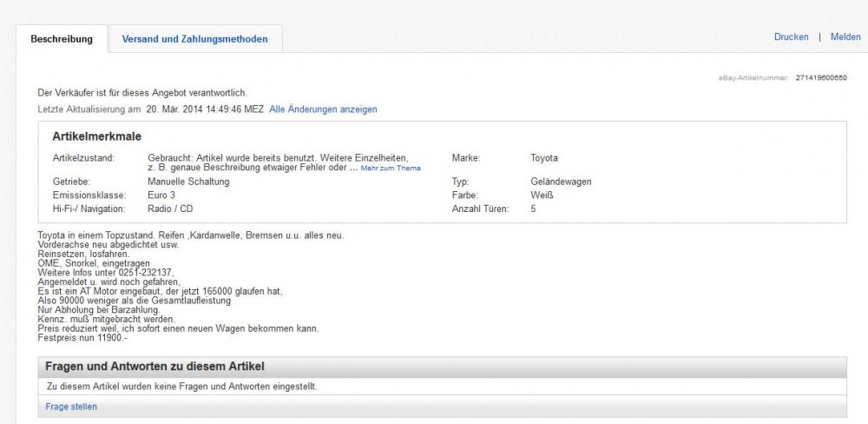Click the Drucken link

click(x=791, y=36)
